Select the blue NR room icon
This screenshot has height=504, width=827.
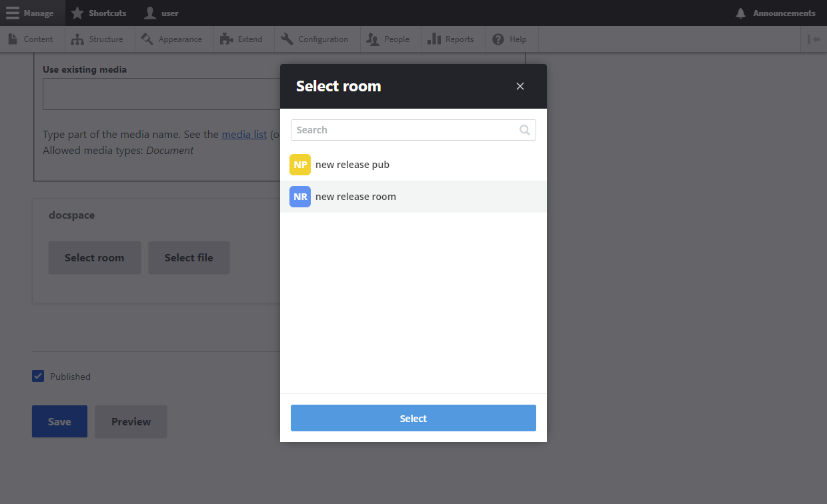(x=300, y=197)
